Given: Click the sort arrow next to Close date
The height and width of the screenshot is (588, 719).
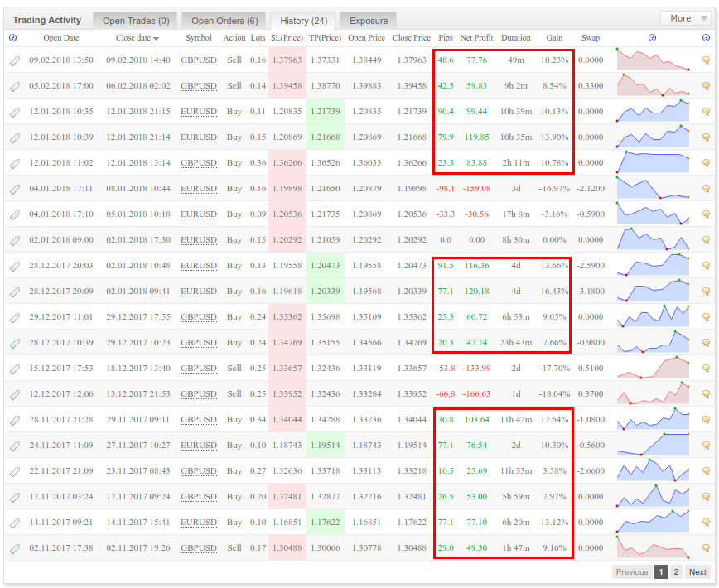Looking at the screenshot, I should (x=157, y=38).
